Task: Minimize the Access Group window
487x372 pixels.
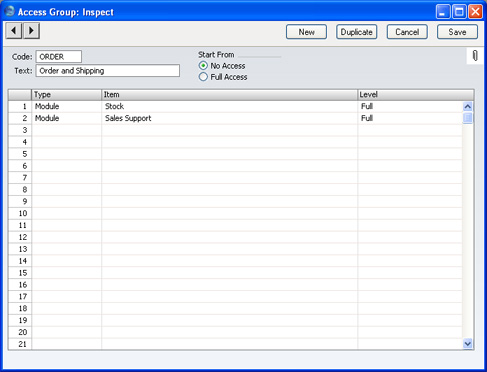Action: coord(443,12)
